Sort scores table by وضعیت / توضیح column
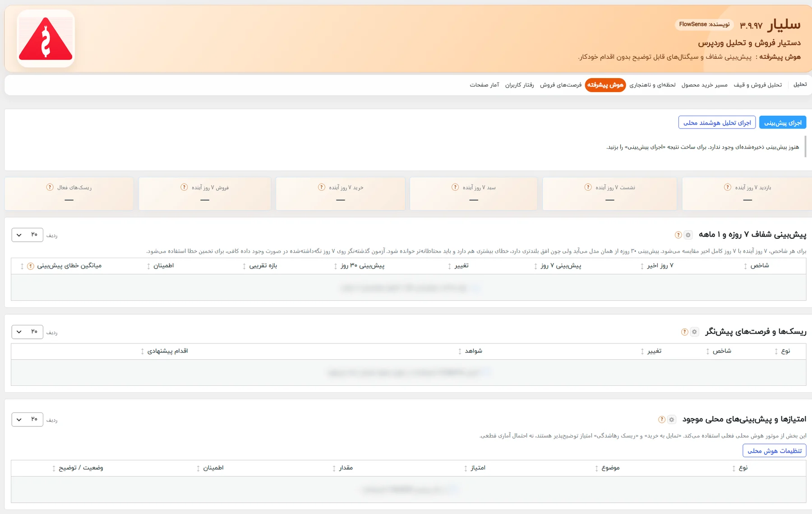The height and width of the screenshot is (514, 812). (x=54, y=468)
